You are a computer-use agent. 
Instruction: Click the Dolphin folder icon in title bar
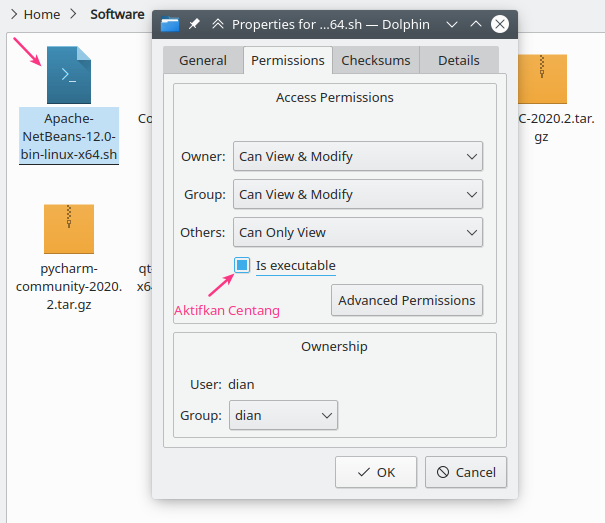[170, 23]
